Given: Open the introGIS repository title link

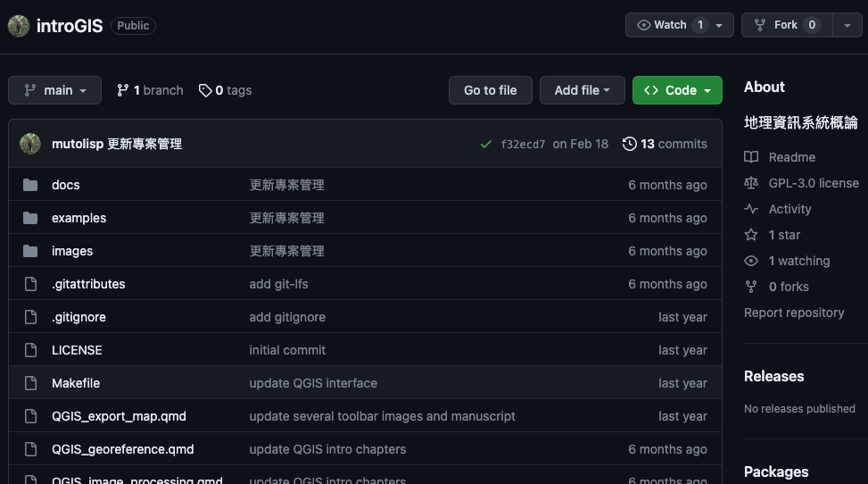Looking at the screenshot, I should [x=70, y=26].
